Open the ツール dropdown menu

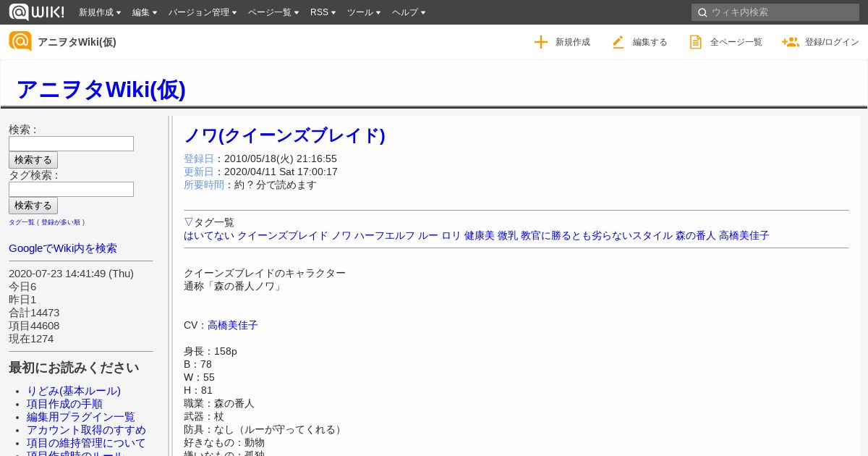(364, 12)
